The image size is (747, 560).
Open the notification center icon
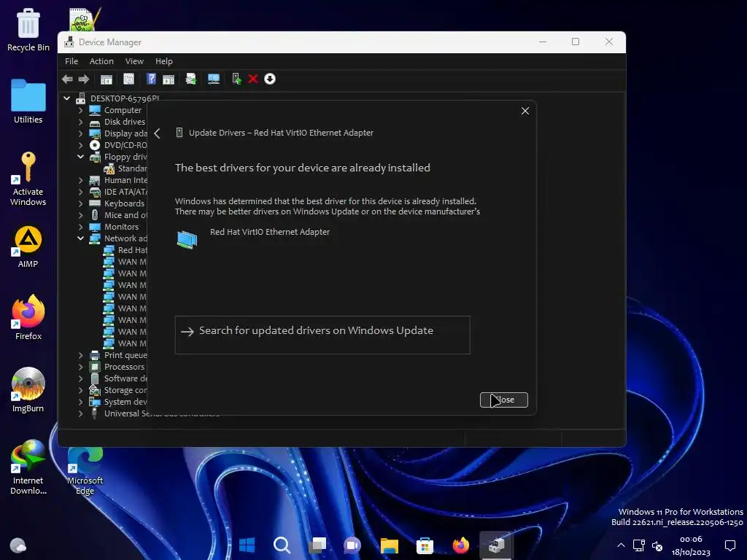(x=729, y=545)
